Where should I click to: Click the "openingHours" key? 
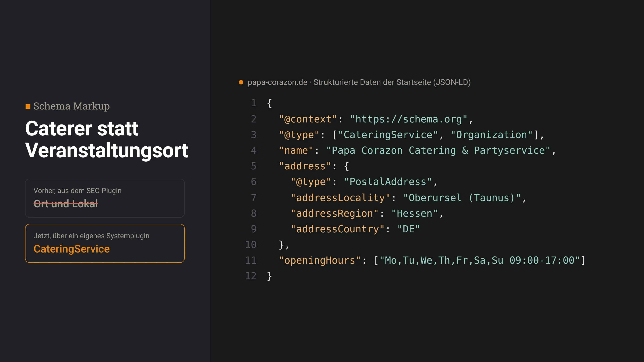[x=320, y=261]
